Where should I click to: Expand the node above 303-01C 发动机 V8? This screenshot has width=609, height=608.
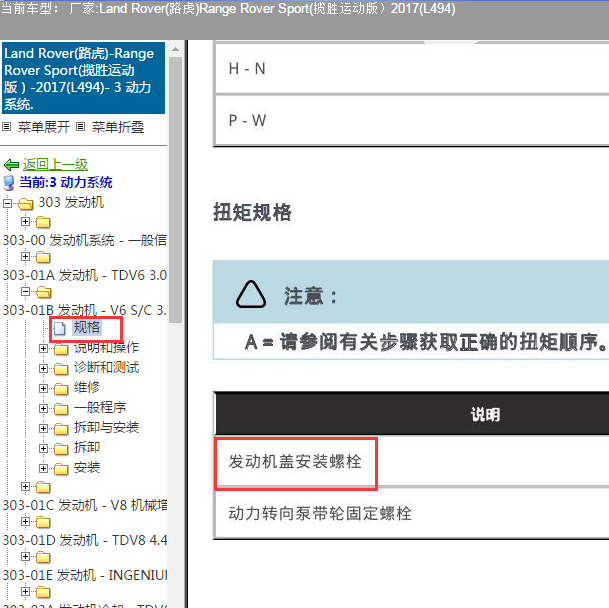25,486
